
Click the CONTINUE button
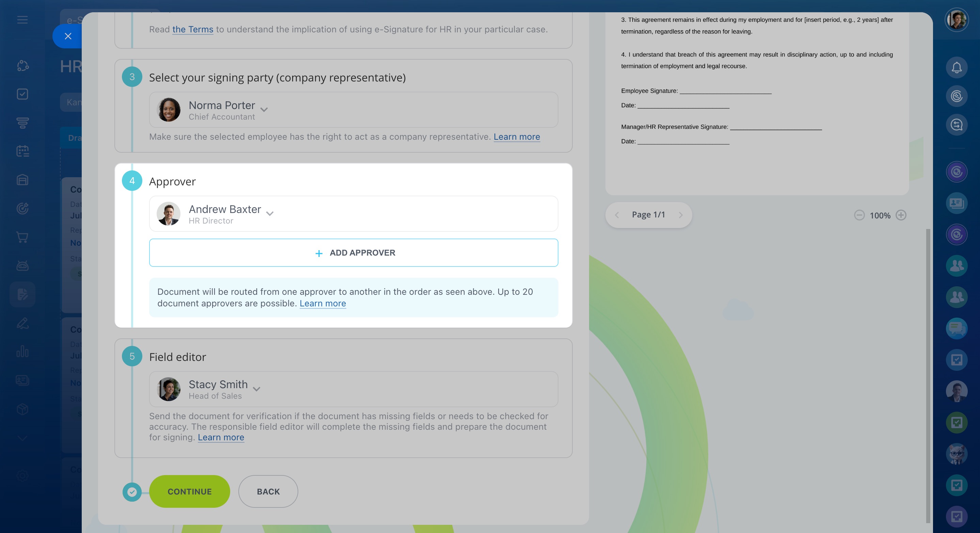189,491
